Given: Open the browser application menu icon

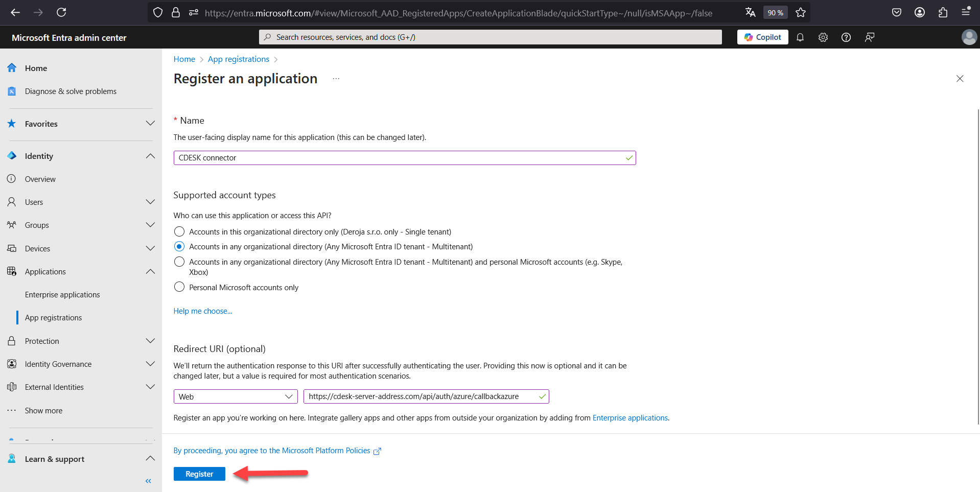Looking at the screenshot, I should pos(966,12).
